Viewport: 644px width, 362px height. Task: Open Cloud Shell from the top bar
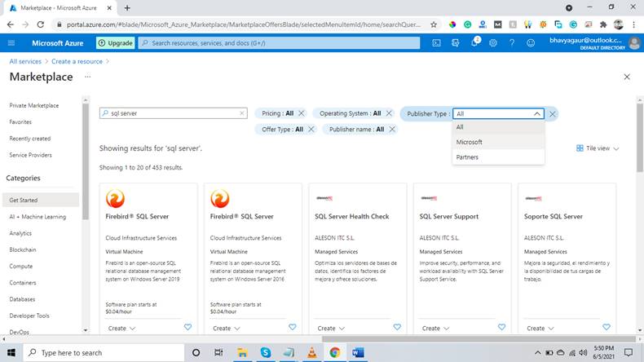coord(436,42)
